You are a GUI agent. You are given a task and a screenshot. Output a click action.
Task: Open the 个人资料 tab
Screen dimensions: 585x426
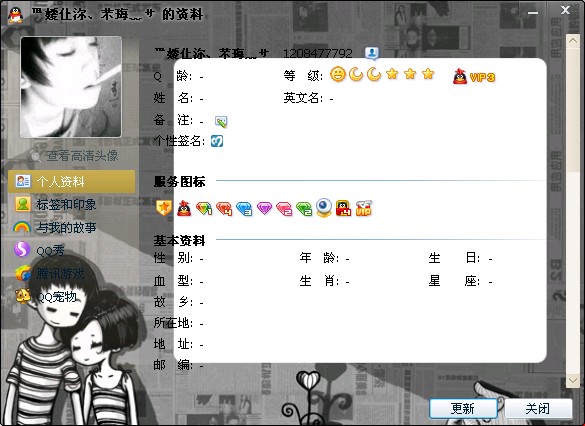(71, 182)
